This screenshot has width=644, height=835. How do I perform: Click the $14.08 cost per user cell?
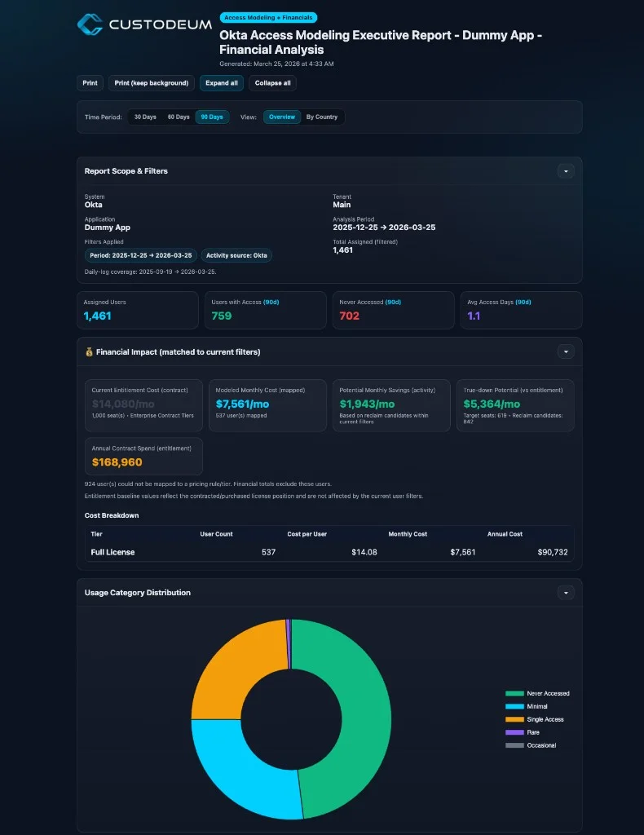pyautogui.click(x=364, y=552)
